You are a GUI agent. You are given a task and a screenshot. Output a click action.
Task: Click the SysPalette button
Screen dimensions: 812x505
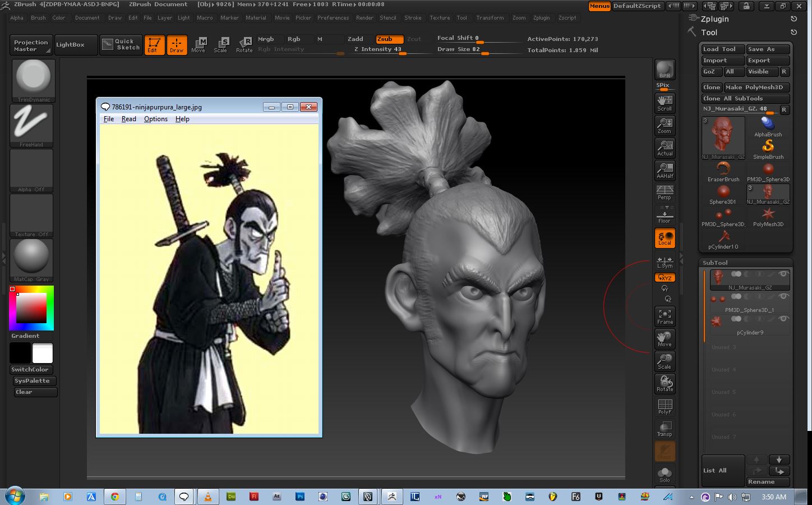[x=35, y=381]
